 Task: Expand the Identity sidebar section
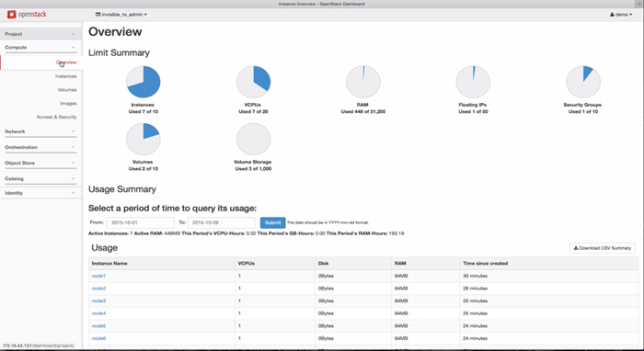(40, 193)
